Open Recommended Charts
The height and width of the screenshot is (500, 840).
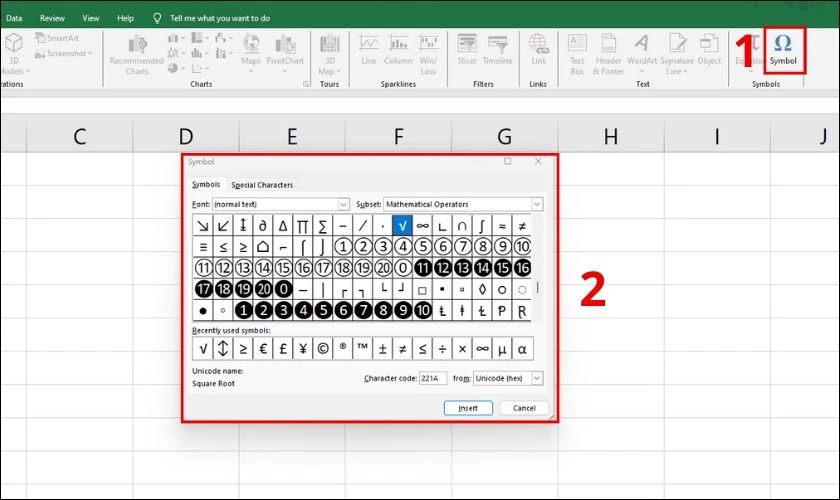137,55
